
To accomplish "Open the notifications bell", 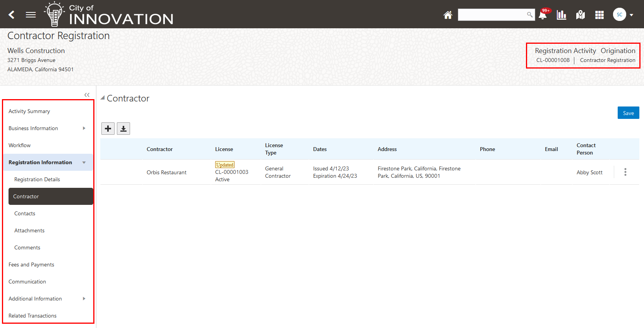I will pyautogui.click(x=543, y=15).
